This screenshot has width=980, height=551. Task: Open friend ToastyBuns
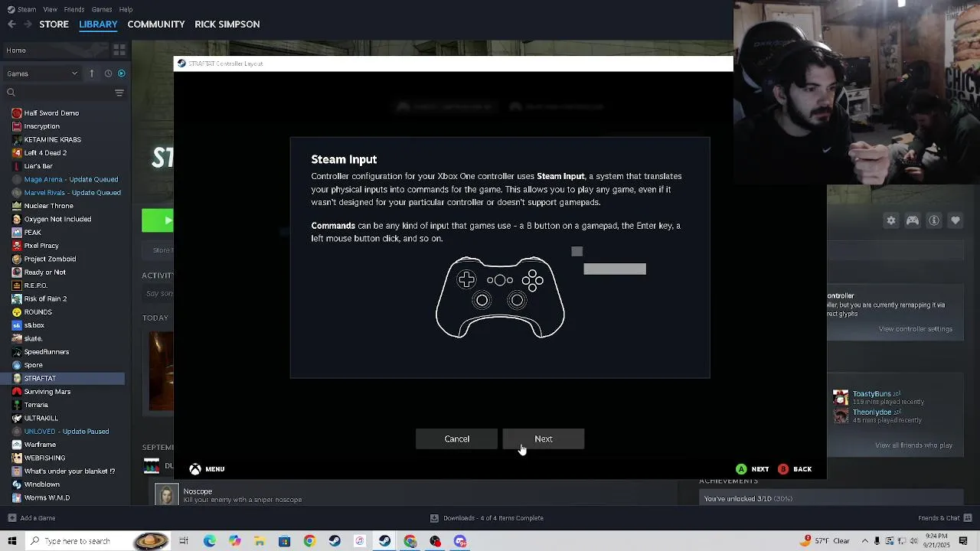[x=871, y=394]
